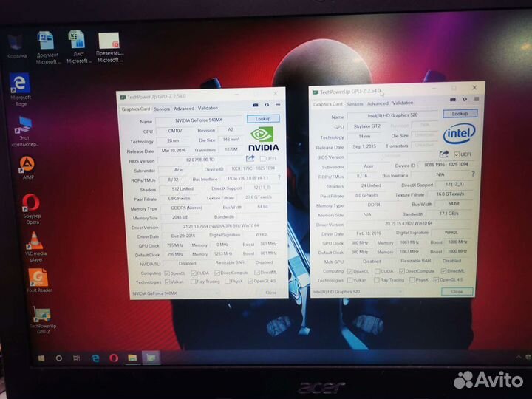Screen dimensions: 532x399
Task: Toggle PhysX checkbox in NVIDIA window
Action: pos(228,281)
